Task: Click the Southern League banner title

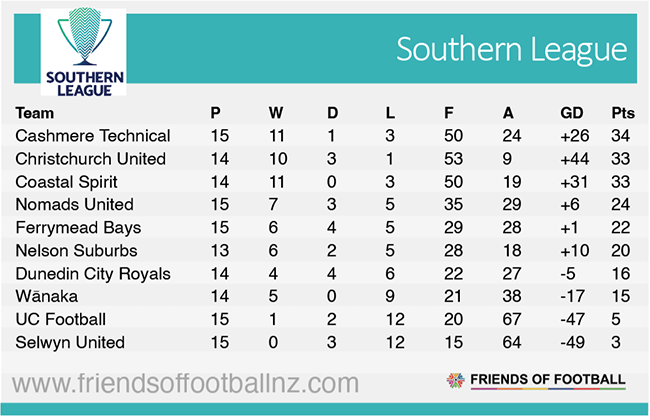Action: pyautogui.click(x=511, y=49)
